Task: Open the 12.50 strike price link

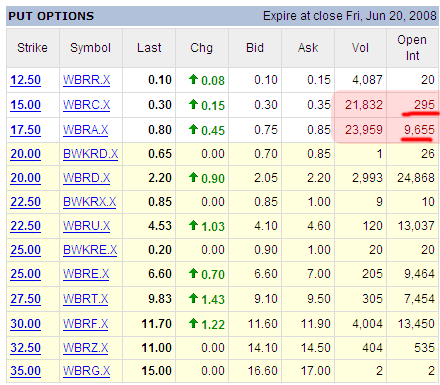Action: click(25, 80)
